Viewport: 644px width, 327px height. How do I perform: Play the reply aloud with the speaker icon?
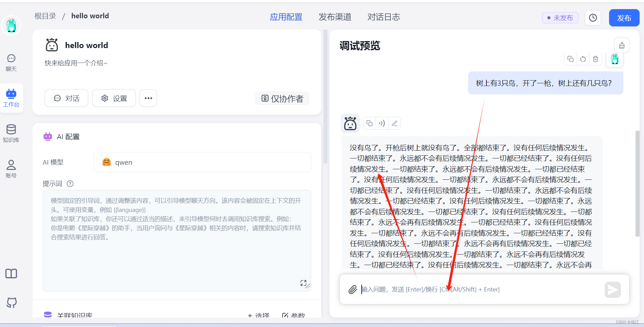click(x=382, y=123)
